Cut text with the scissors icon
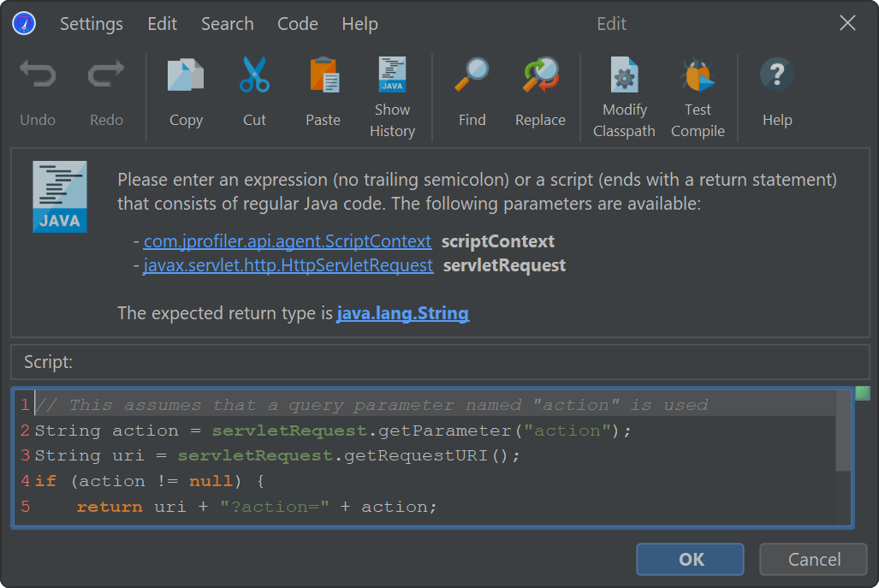The height and width of the screenshot is (588, 879). tap(254, 76)
